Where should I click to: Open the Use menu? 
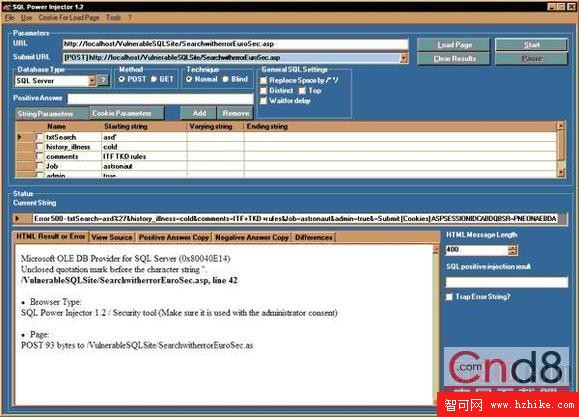click(26, 17)
